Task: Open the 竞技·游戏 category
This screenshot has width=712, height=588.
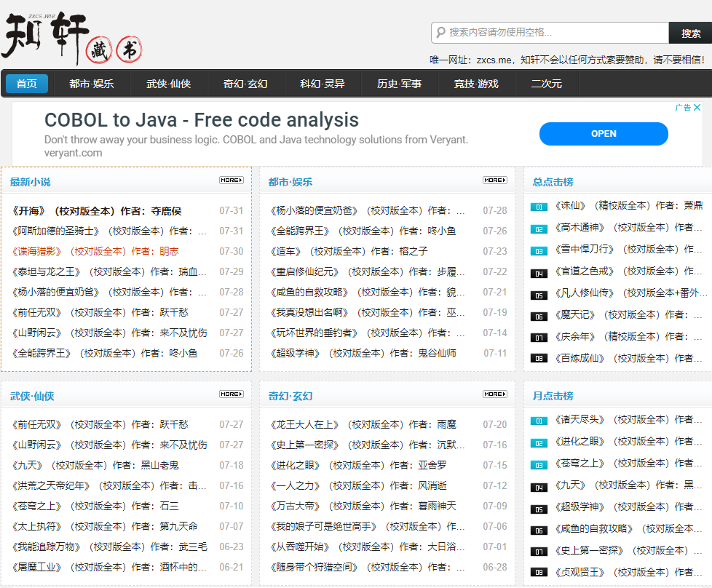Action: click(x=476, y=83)
